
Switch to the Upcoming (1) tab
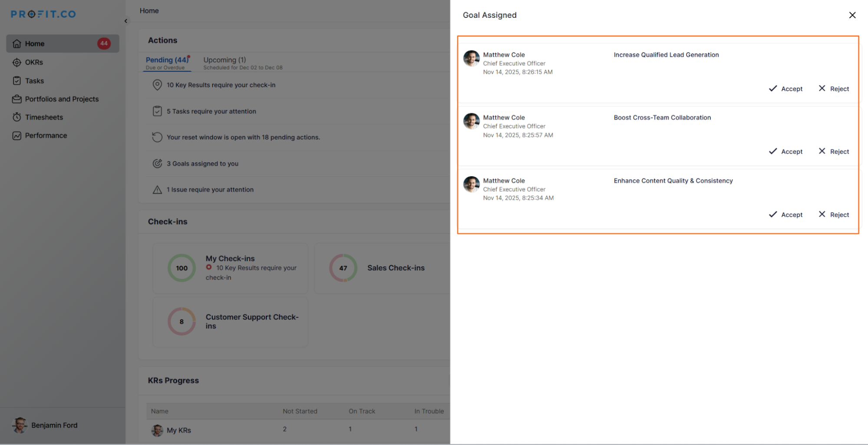224,60
